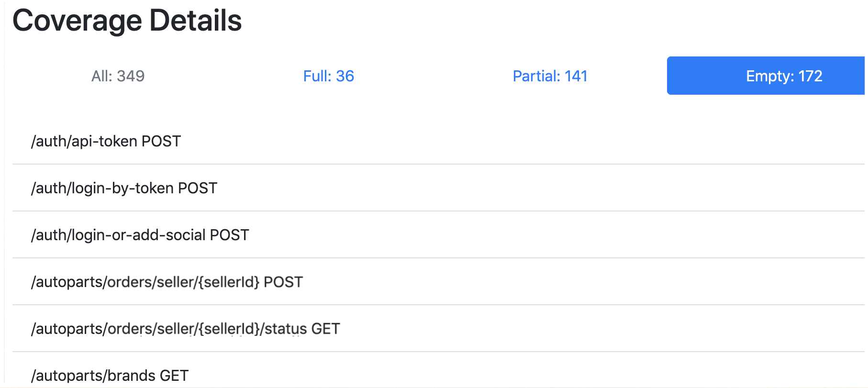The height and width of the screenshot is (388, 868).
Task: Select the Partial: 141 tab
Action: coord(550,76)
